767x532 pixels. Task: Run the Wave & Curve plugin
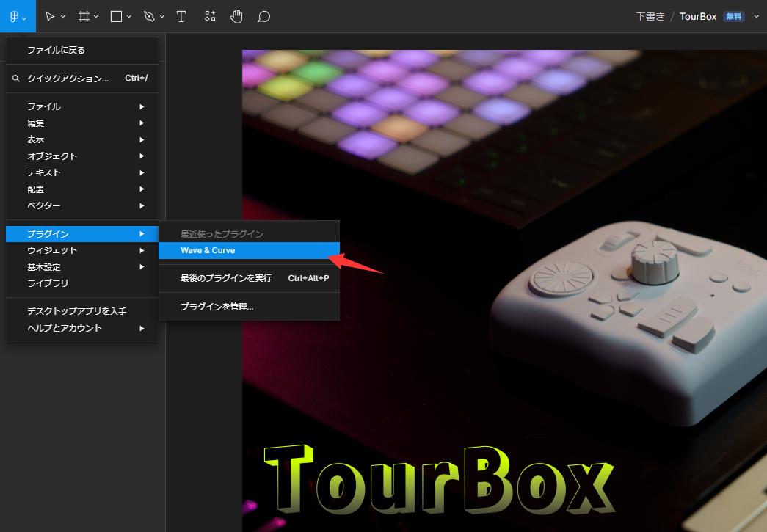point(249,250)
